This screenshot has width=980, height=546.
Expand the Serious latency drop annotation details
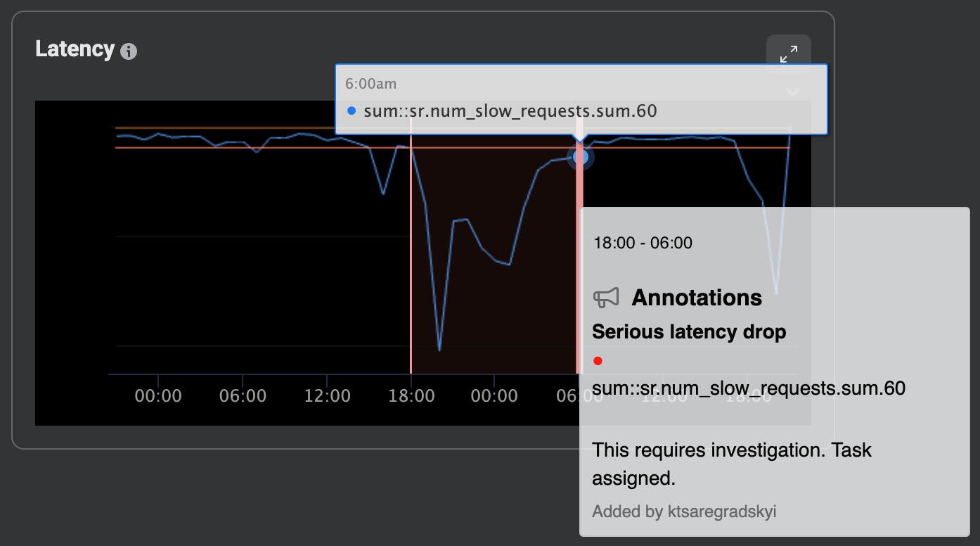click(689, 331)
